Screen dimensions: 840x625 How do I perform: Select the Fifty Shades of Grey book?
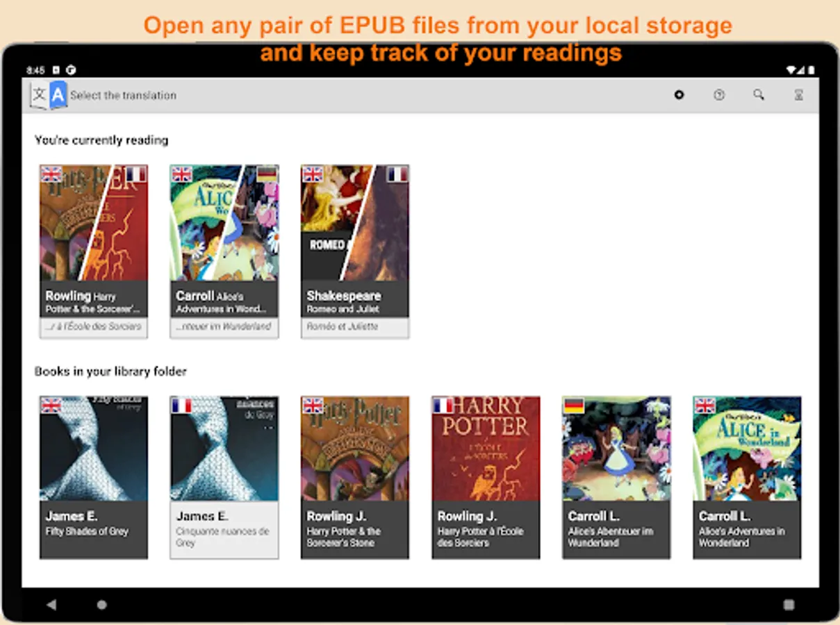[94, 478]
